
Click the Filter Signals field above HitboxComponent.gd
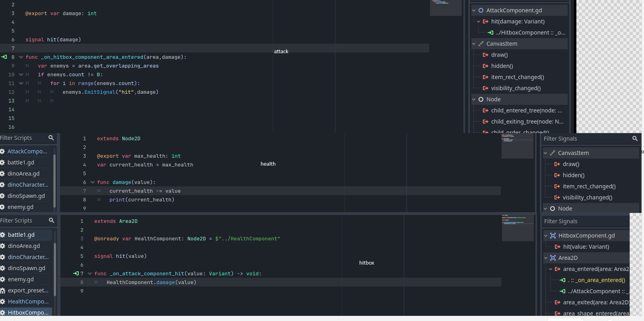point(586,221)
